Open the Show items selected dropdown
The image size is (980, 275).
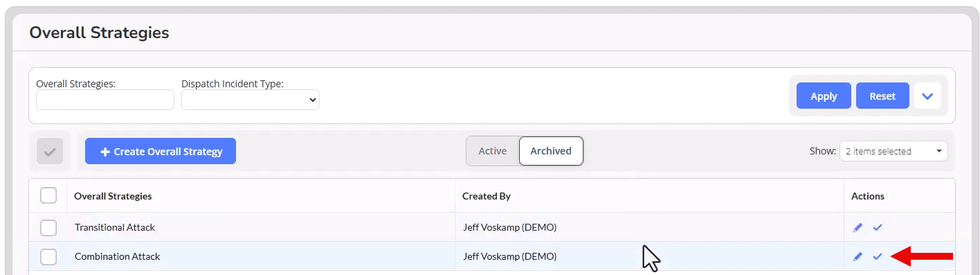click(893, 151)
